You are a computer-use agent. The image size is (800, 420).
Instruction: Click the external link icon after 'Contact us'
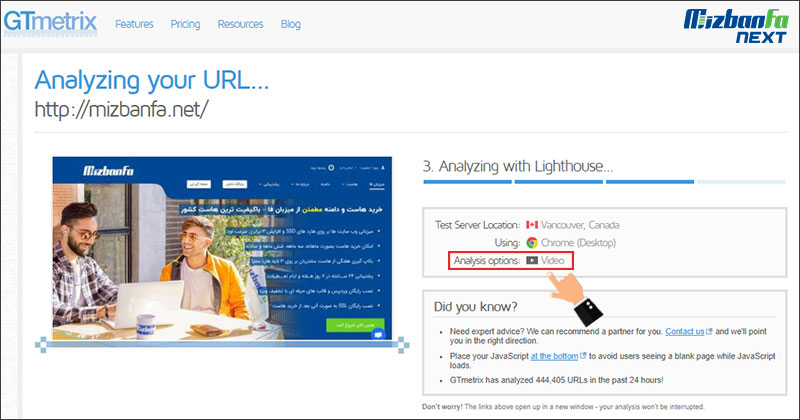(x=709, y=331)
